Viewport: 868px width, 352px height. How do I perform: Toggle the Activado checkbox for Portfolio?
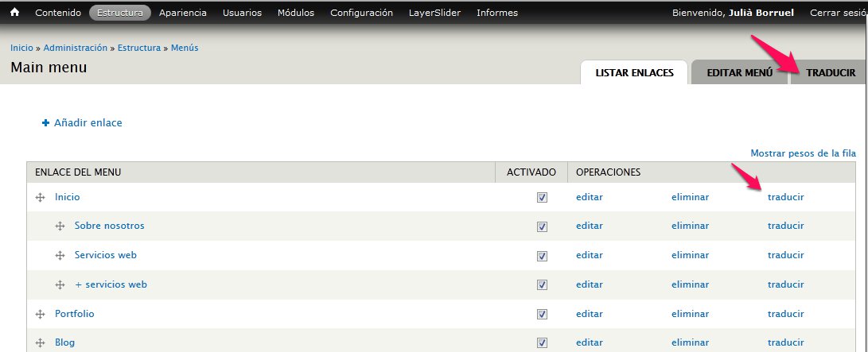(x=542, y=314)
